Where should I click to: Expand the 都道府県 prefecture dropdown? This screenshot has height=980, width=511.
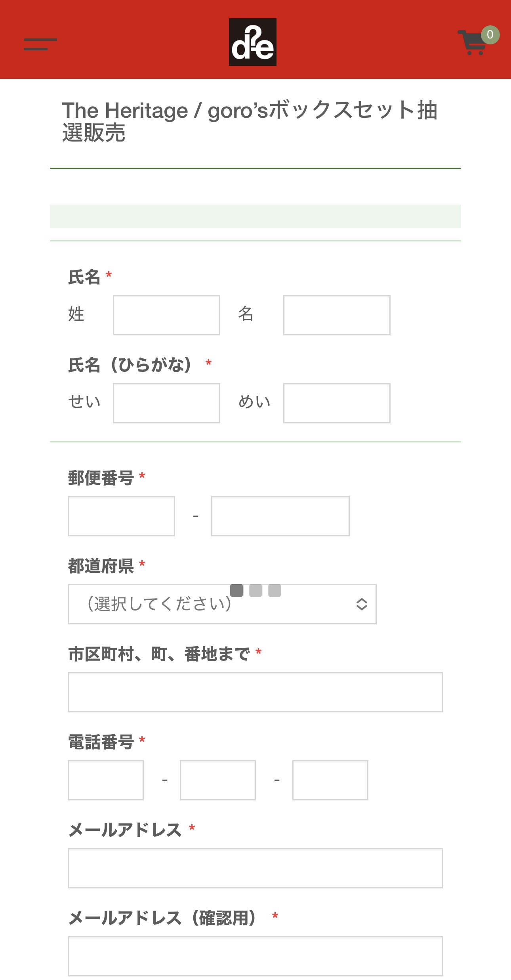222,604
